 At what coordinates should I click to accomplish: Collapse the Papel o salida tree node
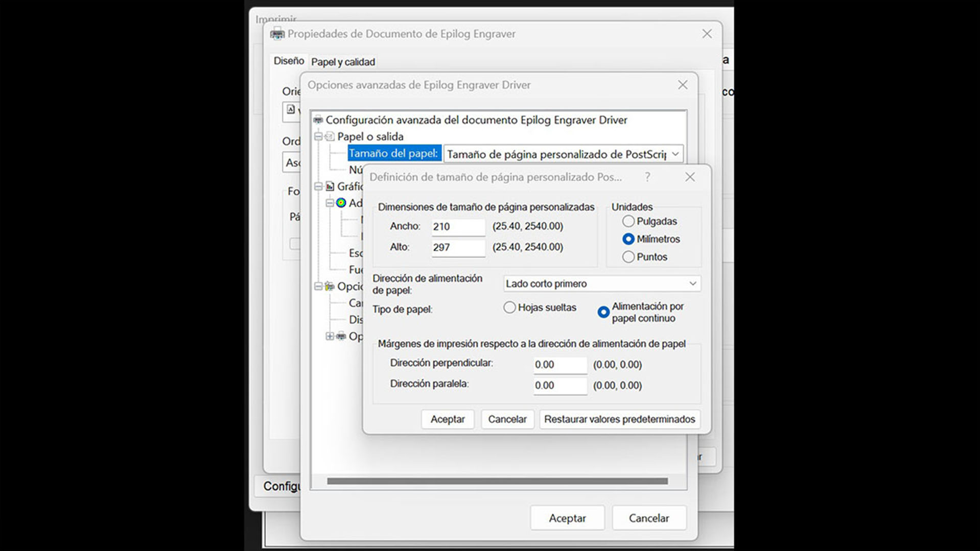click(x=318, y=136)
